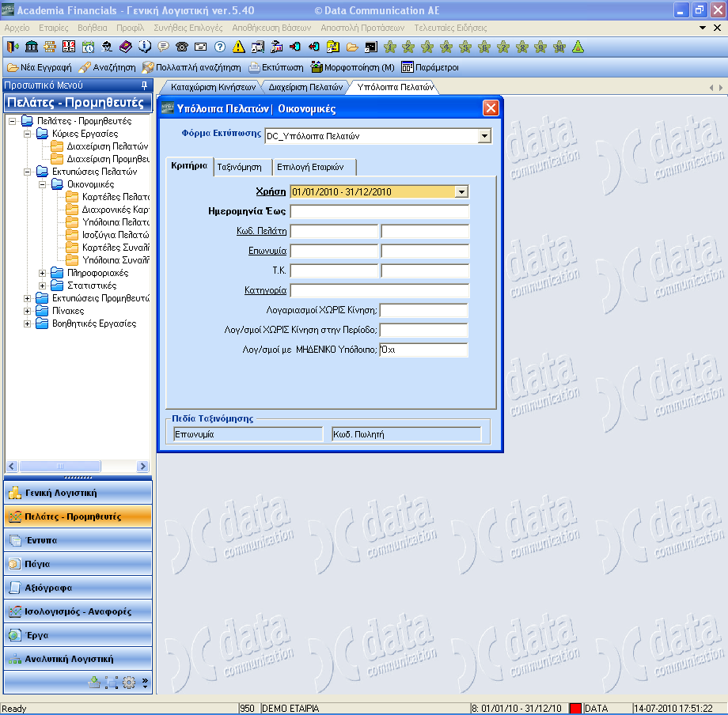Click the envelope mail toolbar icon
Viewport: 728px width, 715px height.
pyautogui.click(x=200, y=47)
